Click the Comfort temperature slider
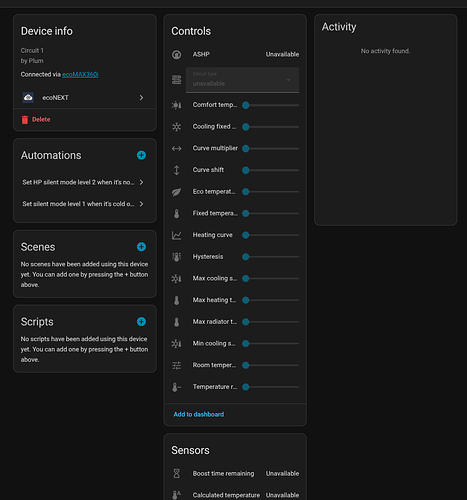467x500 pixels. (270, 105)
